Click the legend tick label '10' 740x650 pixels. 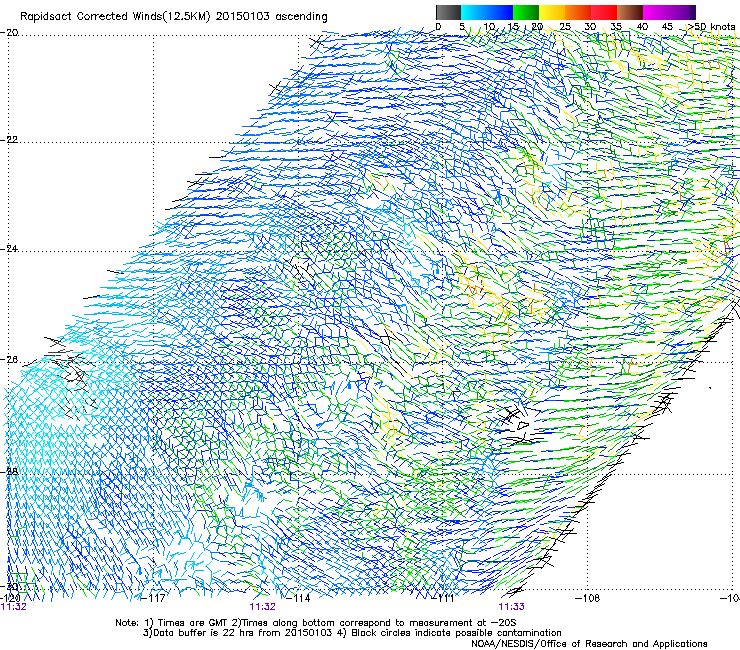point(489,27)
